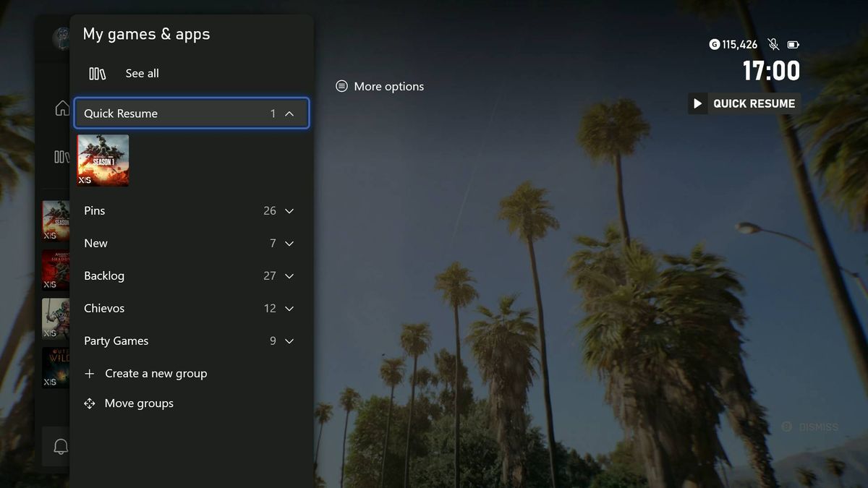Open notifications via the bell icon
Viewport: 868px width, 488px height.
pyautogui.click(x=61, y=446)
